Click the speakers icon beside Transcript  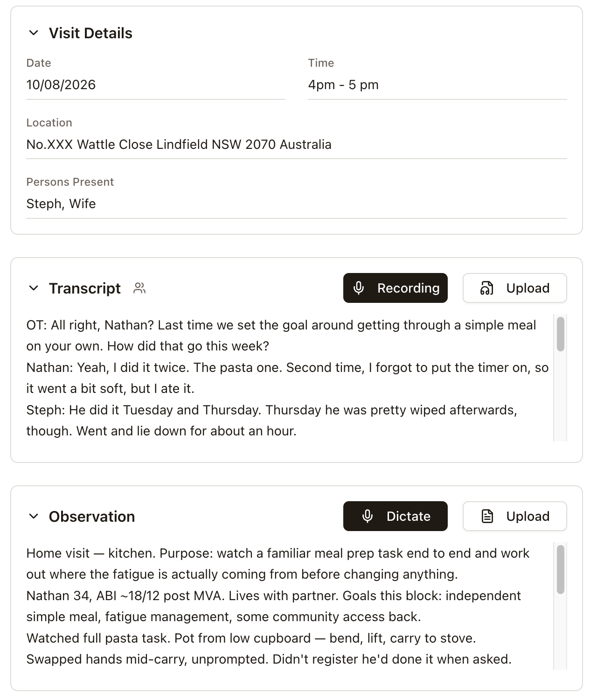click(139, 288)
